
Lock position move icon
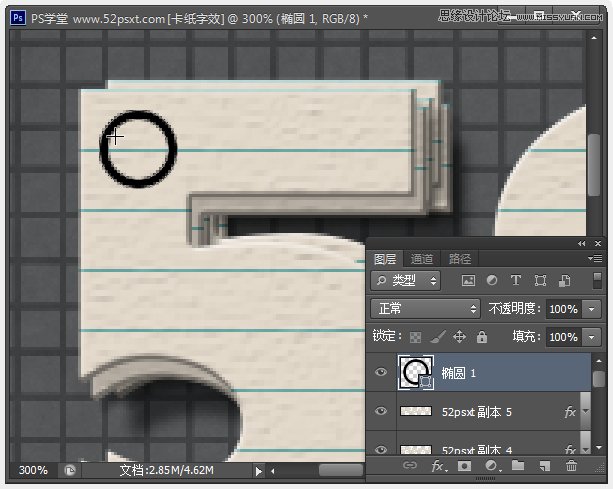(459, 337)
